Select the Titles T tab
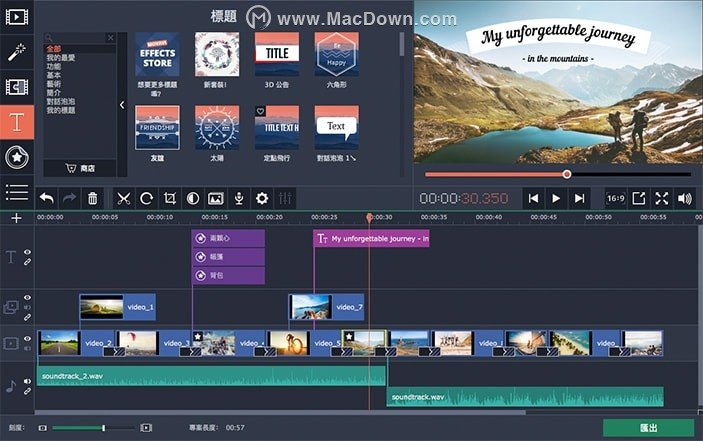Screen dimensions: 703x441 (x=17, y=122)
